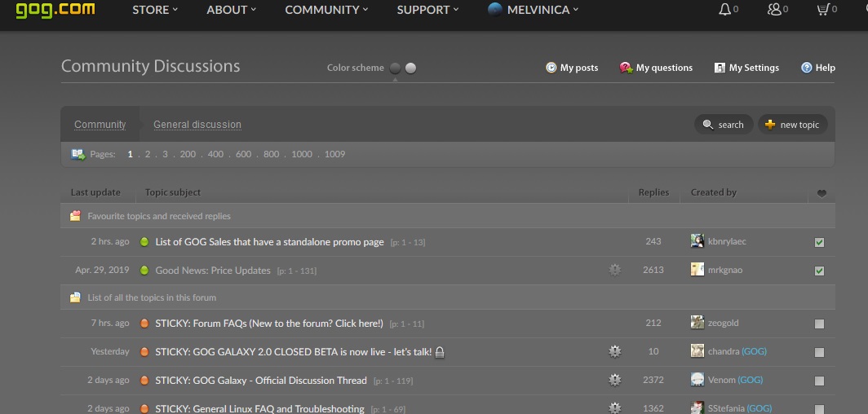
Task: Jump to page 200
Action: click(188, 154)
